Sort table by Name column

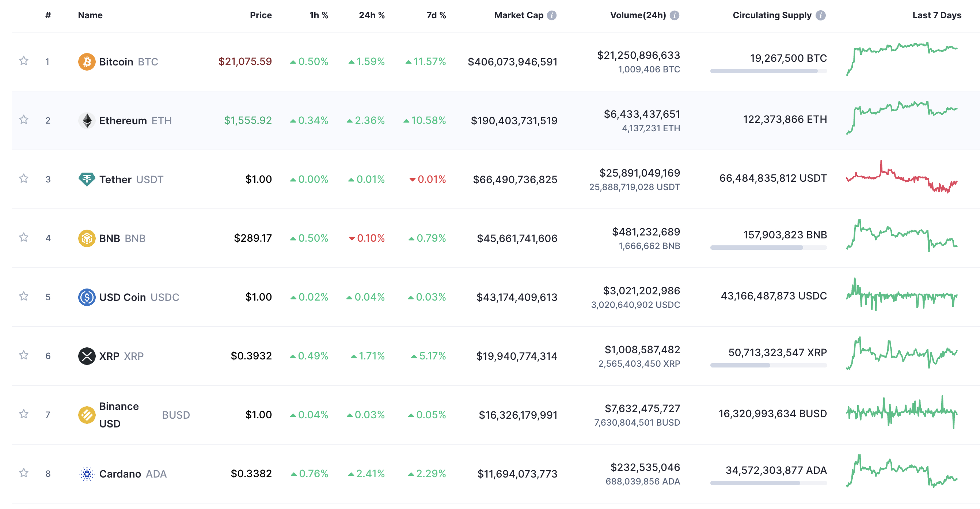[x=90, y=15]
